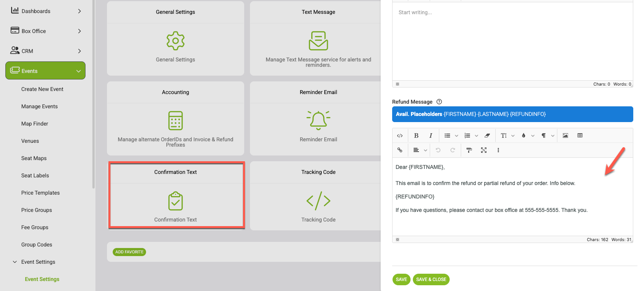Click the 'Avail. Placeholders' blue banner
Screen dimensions: 644x291
pos(513,114)
